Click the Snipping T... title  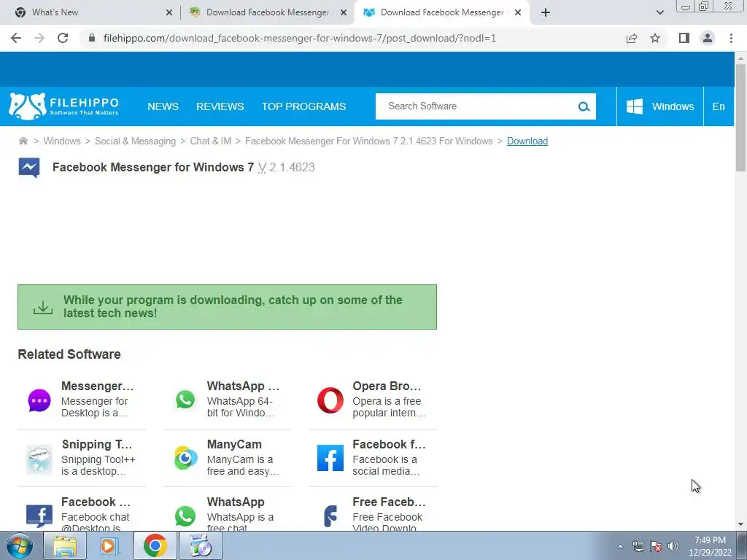(97, 444)
